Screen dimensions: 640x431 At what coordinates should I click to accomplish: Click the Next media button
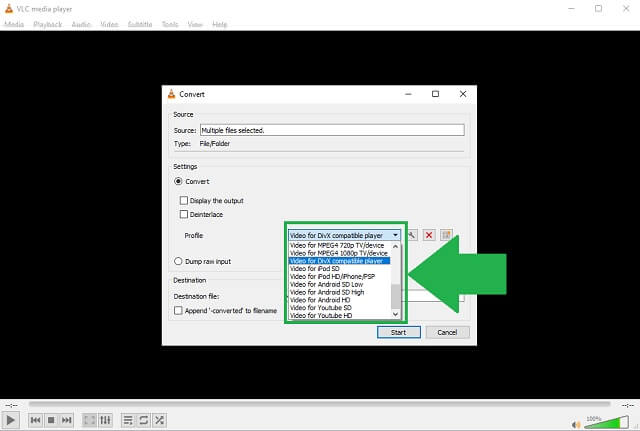pos(67,420)
